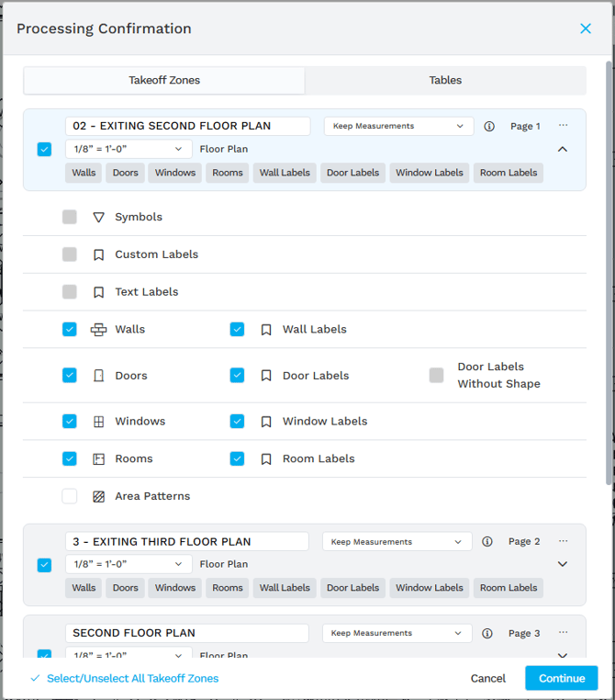Uncheck the Door Labels checkbox
615x700 pixels.
point(238,376)
